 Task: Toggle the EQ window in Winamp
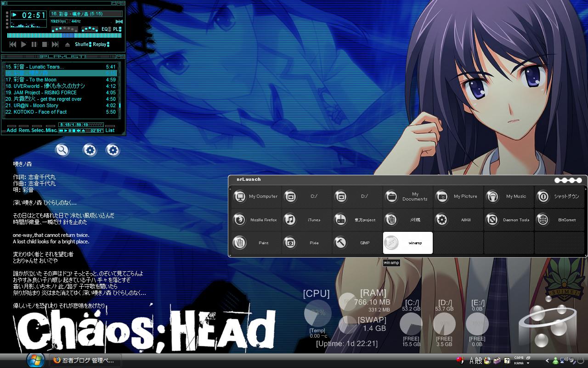(x=106, y=29)
